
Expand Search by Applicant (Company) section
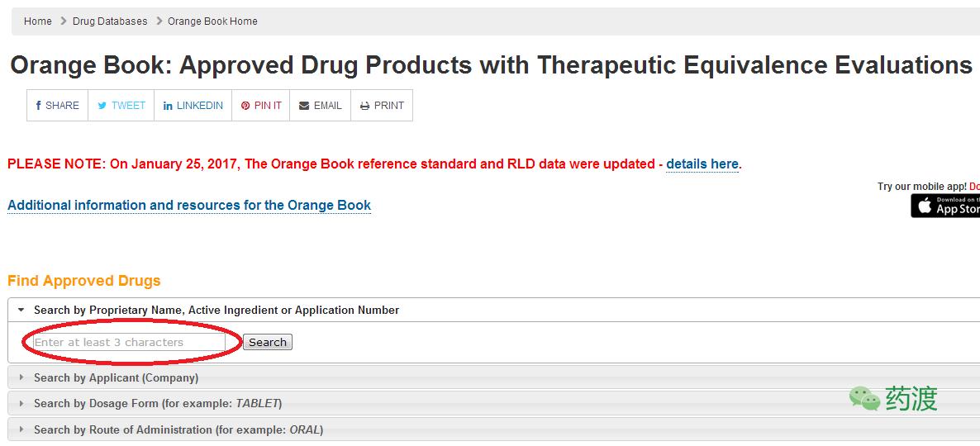click(x=21, y=377)
